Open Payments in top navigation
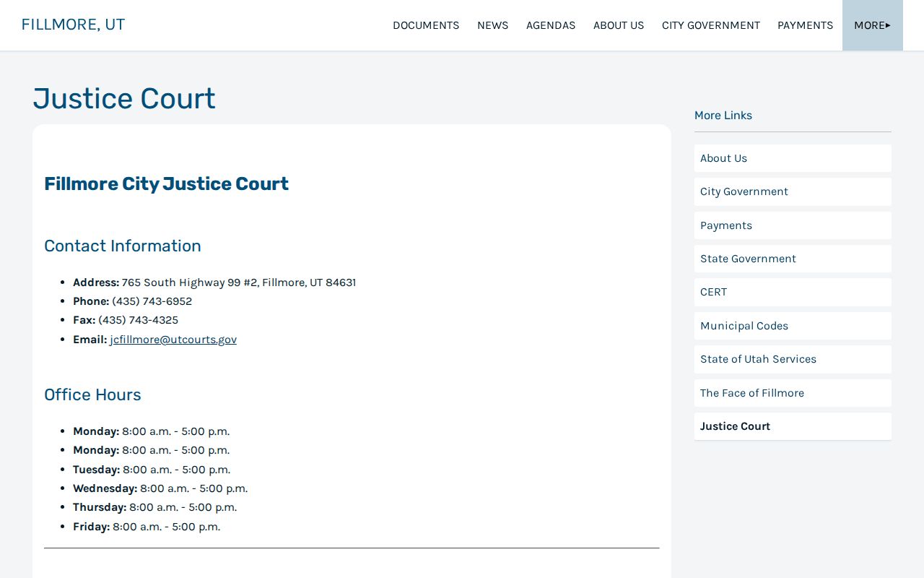Screen dimensions: 924x578 [x=805, y=25]
